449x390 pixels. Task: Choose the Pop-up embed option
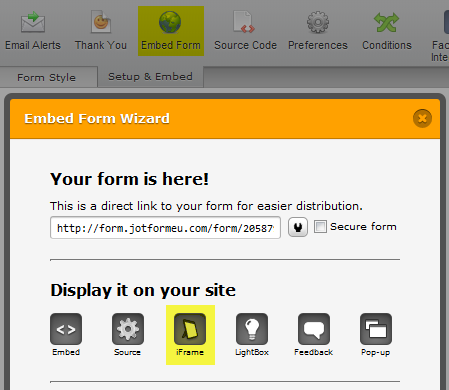tap(376, 335)
